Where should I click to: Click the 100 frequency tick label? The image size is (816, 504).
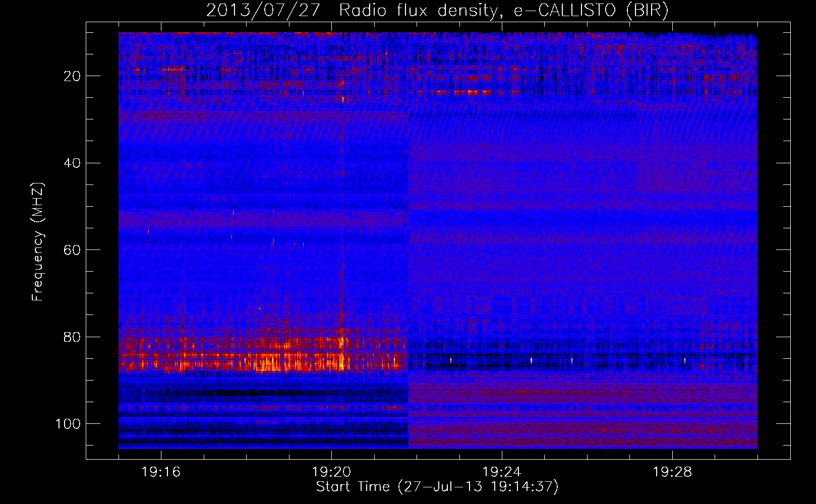click(x=68, y=424)
